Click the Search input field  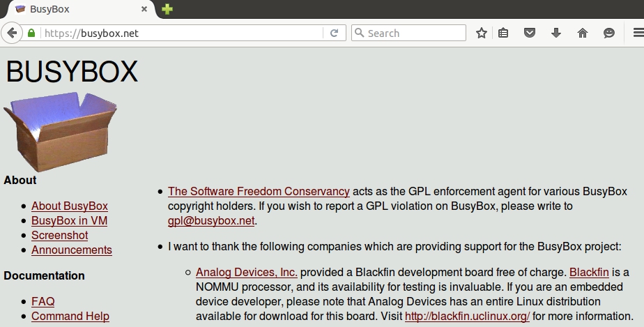[x=408, y=33]
